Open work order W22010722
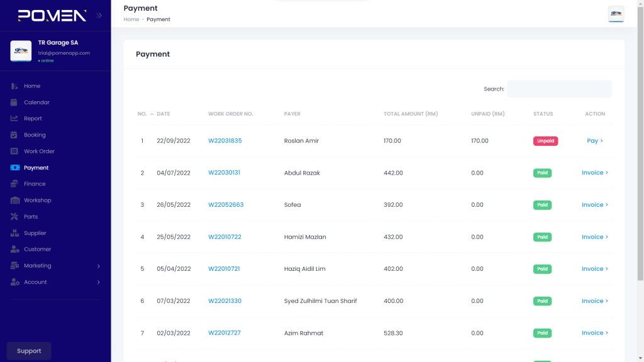The height and width of the screenshot is (362, 644). (x=225, y=237)
